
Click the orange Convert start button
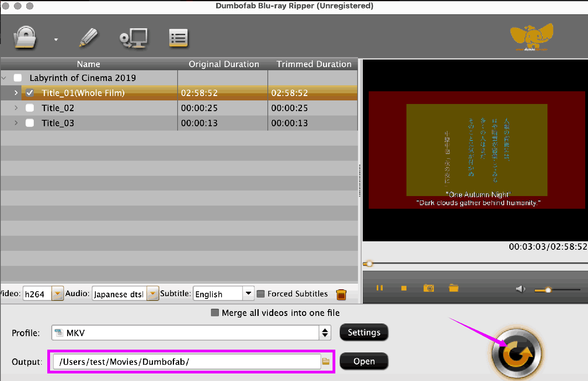[516, 353]
